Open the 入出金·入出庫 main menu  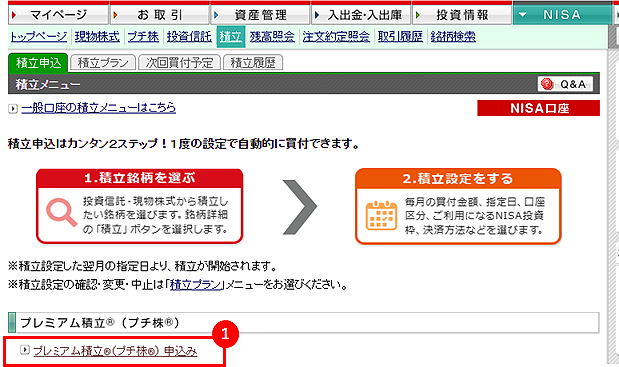tap(361, 15)
